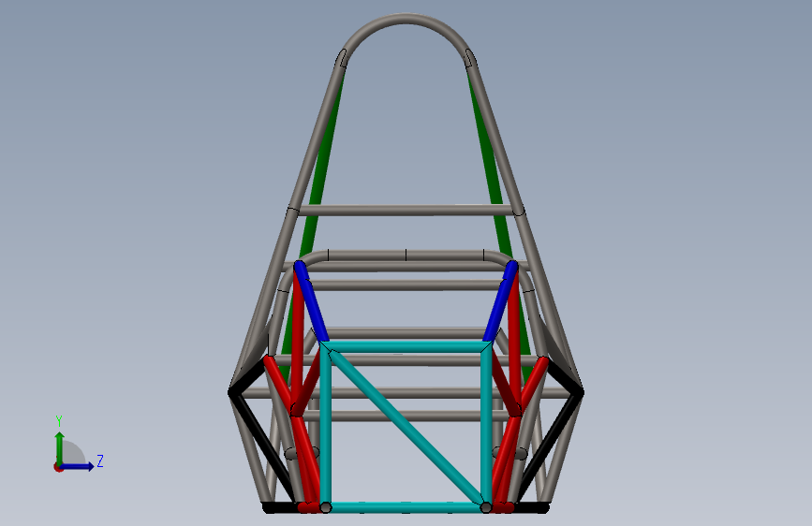This screenshot has height=526, width=812.
Task: Select the lower-left black diagonal tube
Action: tap(262, 447)
